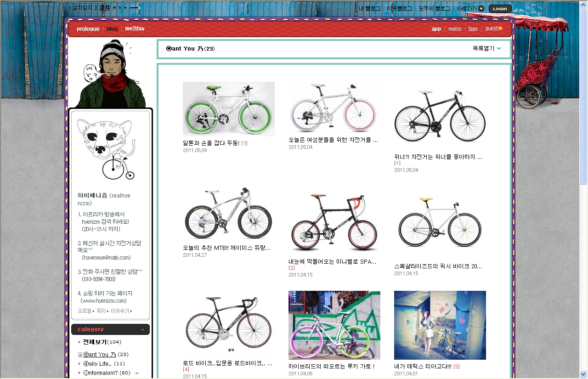
Task: Expand 목록열기 list dropdown
Action: [486, 48]
